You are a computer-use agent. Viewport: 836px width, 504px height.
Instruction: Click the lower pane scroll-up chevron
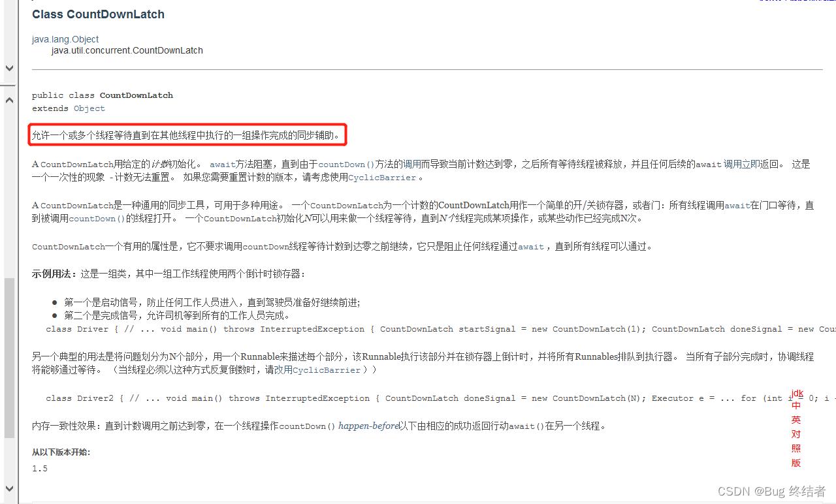click(x=9, y=100)
